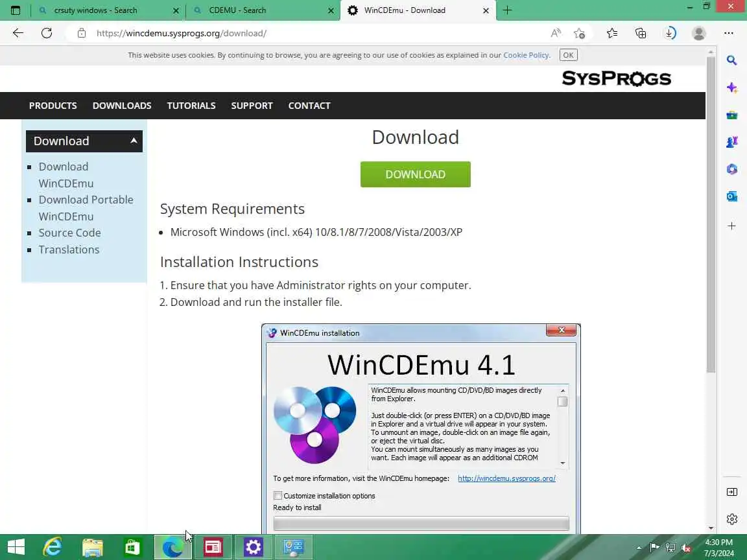Open the Translations sidebar link

click(69, 250)
